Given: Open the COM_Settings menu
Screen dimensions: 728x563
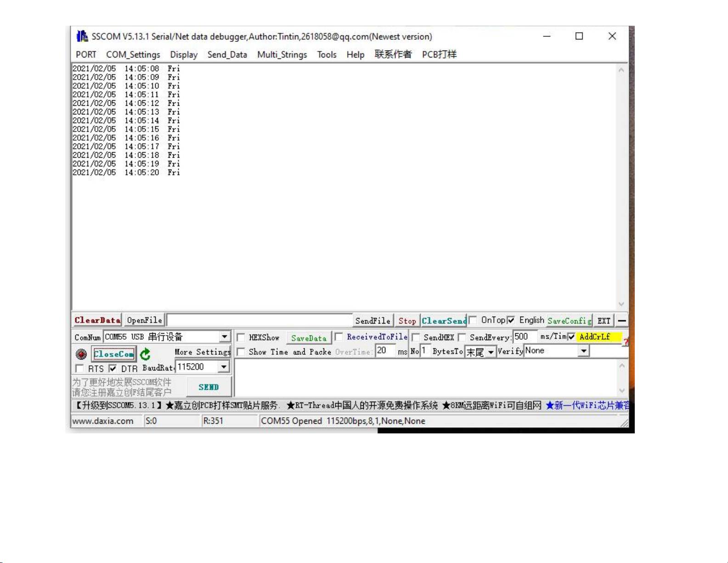Looking at the screenshot, I should pos(133,55).
